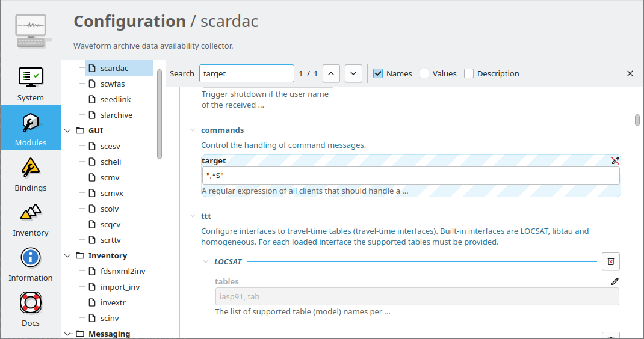The height and width of the screenshot is (339, 644).
Task: Open Docs lifebuoy icon
Action: [x=30, y=303]
